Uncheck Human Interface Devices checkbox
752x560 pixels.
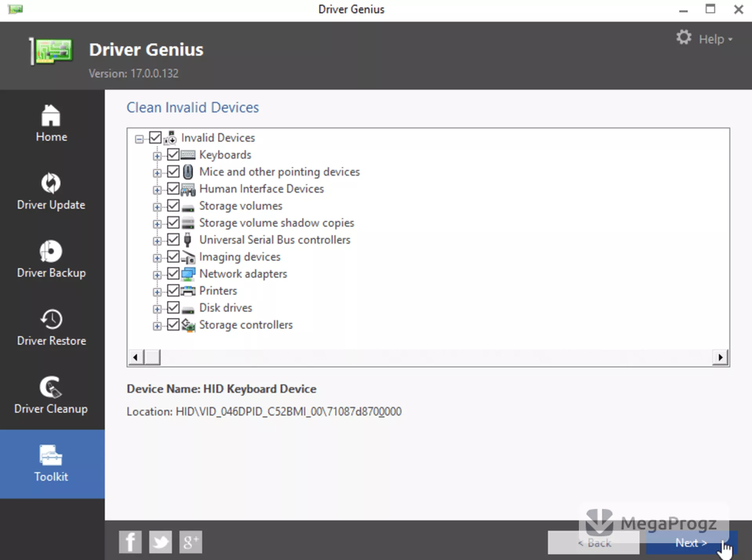tap(173, 189)
